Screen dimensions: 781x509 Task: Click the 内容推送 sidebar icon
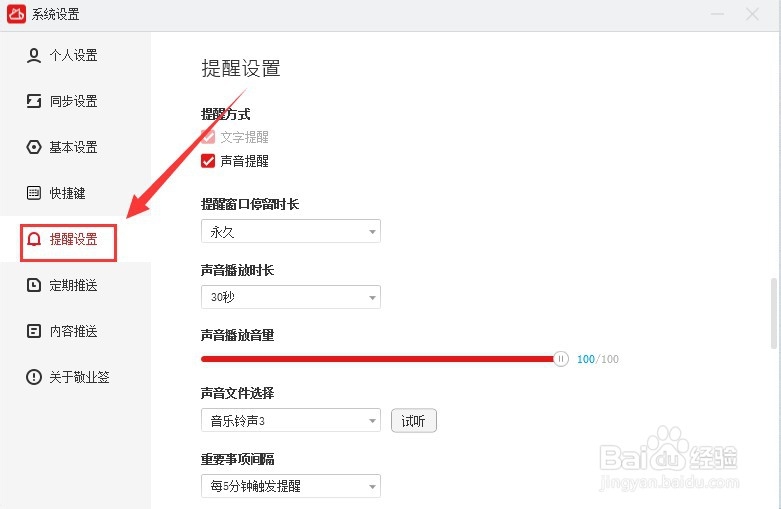[x=34, y=331]
